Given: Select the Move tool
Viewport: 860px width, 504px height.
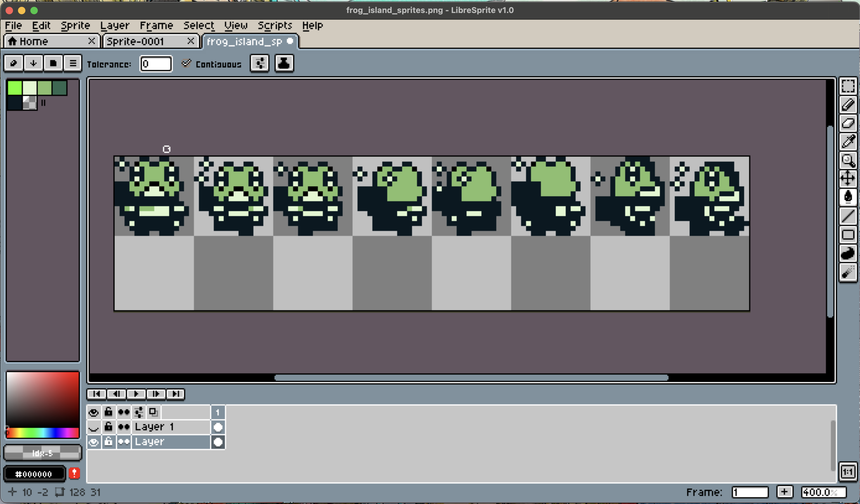Looking at the screenshot, I should point(848,178).
